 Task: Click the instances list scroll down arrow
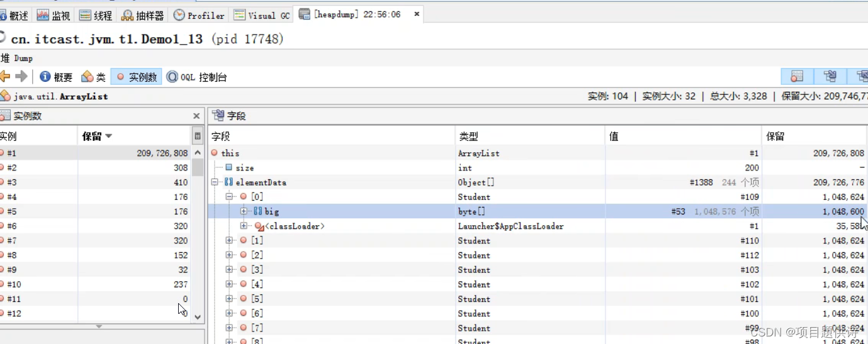tap(198, 317)
